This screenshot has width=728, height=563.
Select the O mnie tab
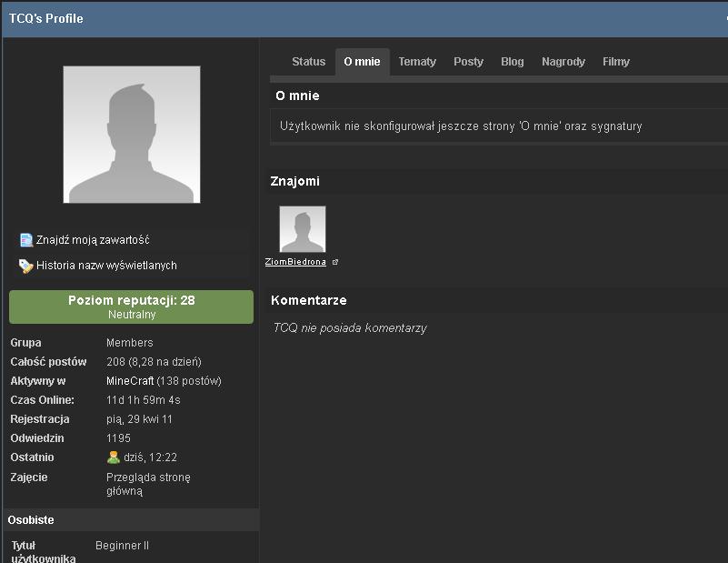tap(362, 62)
